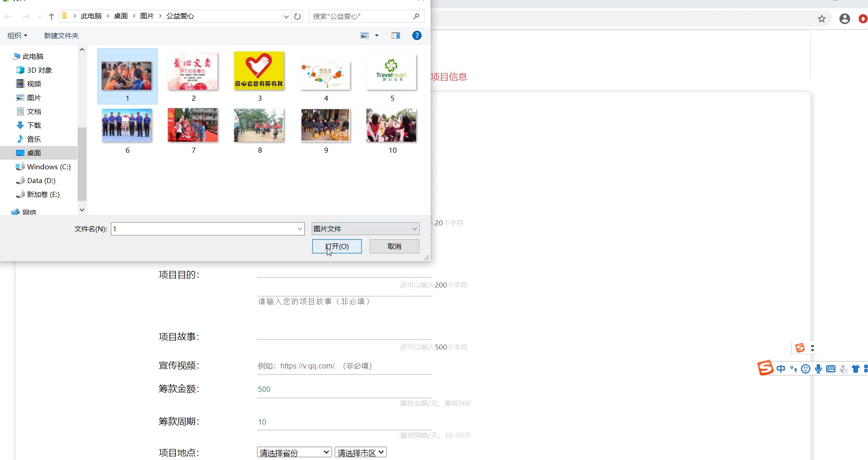Open Sogou soft keyboard icon

click(831, 369)
